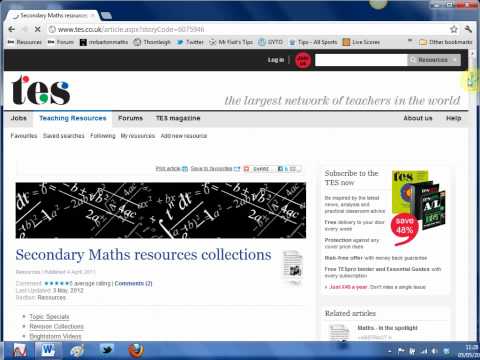Open the Forums tab

(x=130, y=118)
